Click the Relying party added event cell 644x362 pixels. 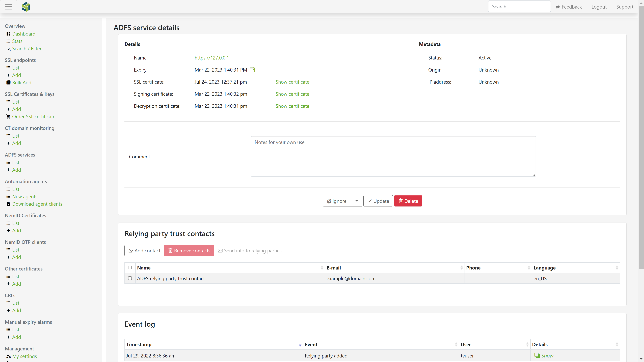[x=381, y=355]
